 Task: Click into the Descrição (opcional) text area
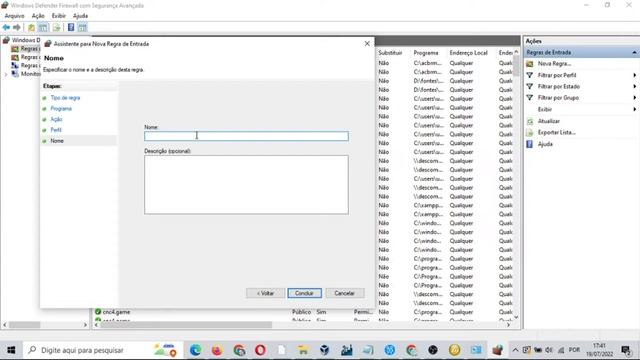coord(246,184)
